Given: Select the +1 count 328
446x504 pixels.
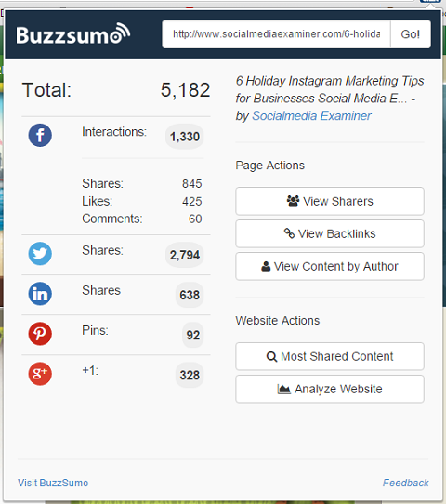Looking at the screenshot, I should click(190, 375).
